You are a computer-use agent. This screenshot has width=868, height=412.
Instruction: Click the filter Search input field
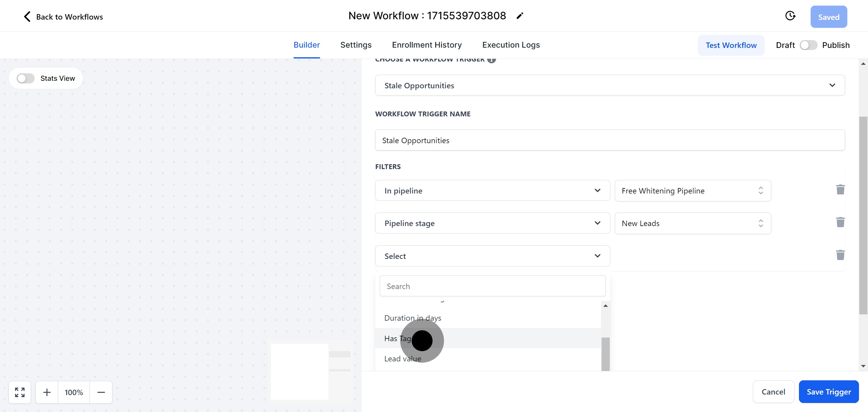(x=492, y=286)
